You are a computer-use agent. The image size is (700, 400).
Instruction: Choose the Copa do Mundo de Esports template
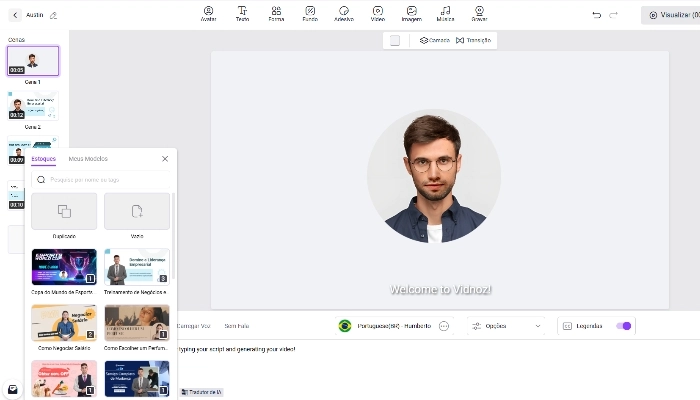coord(64,267)
